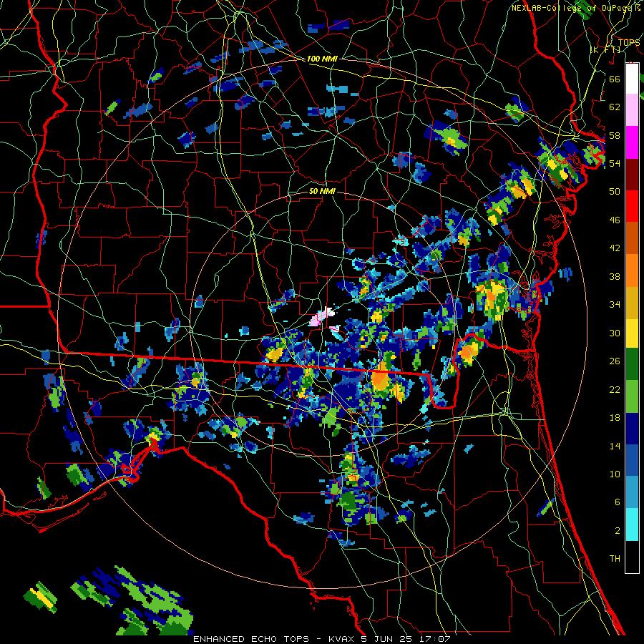This screenshot has height=644, width=644.
Task: Click the "5 JUN 25 17:07" timestamp
Action: 406,639
